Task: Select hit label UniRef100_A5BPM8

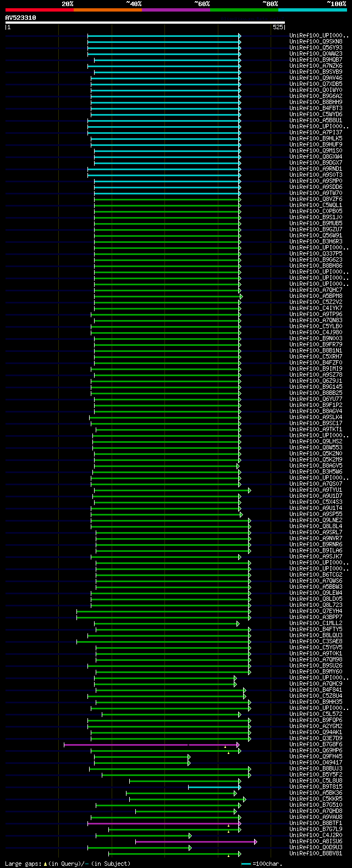Action: click(316, 296)
